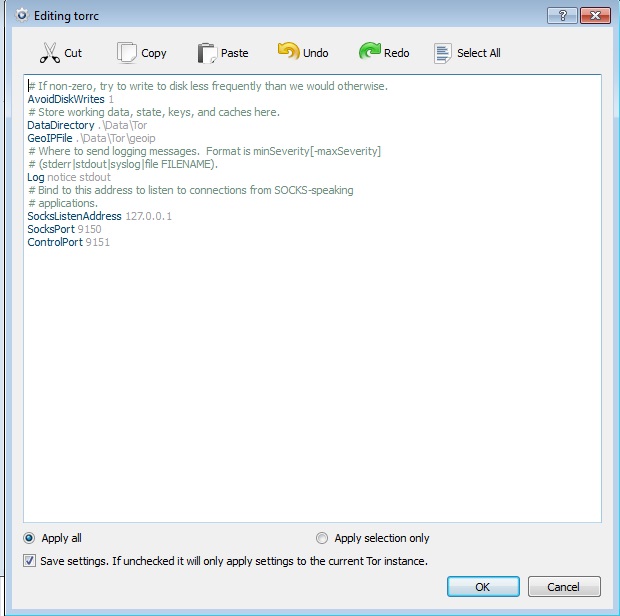The height and width of the screenshot is (616, 620).
Task: Uncheck the Save settings checkbox
Action: click(29, 561)
